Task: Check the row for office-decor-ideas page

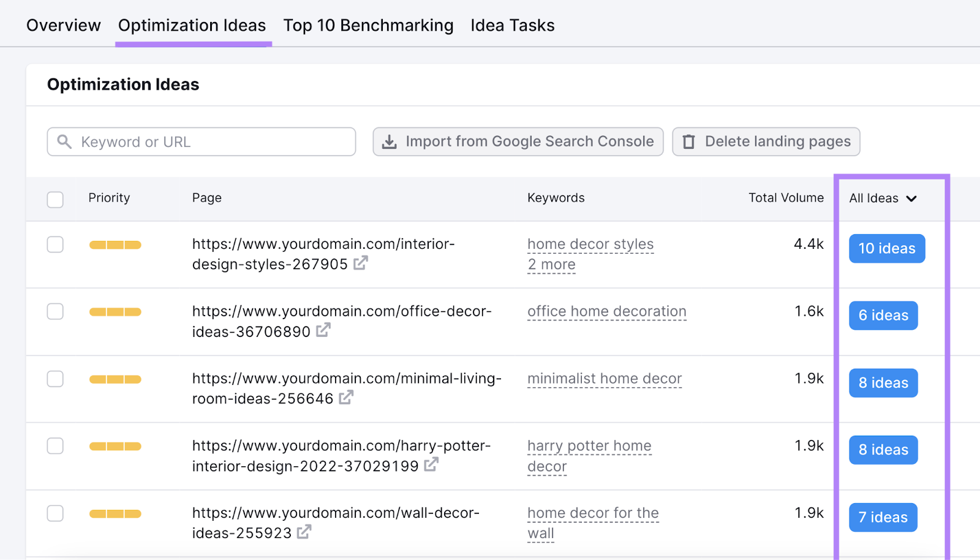Action: point(55,311)
